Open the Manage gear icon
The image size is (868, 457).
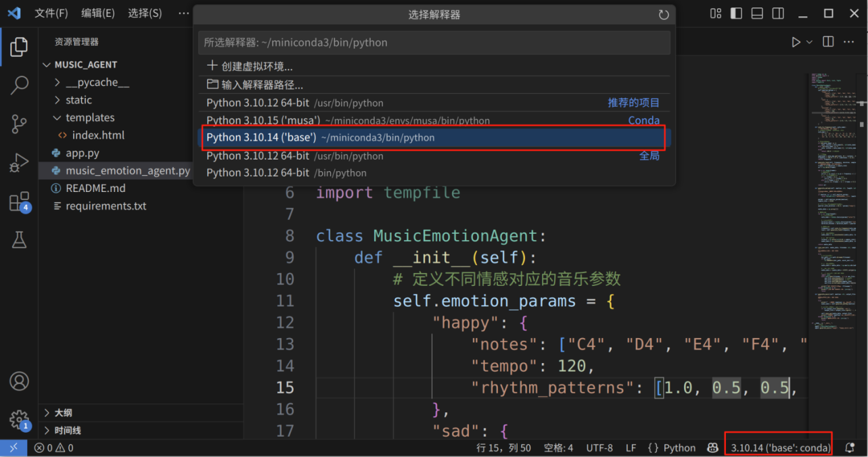(x=19, y=420)
